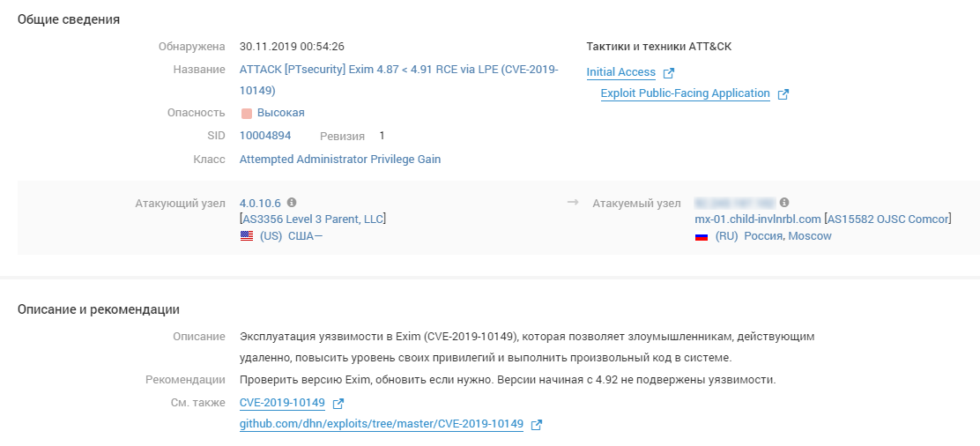Click the attack name Exim RCE link
980x446 pixels.
click(398, 70)
